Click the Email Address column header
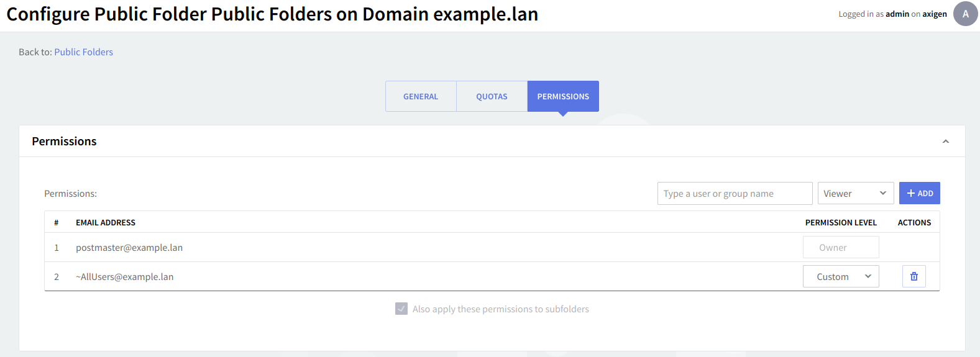The height and width of the screenshot is (357, 980). 106,222
